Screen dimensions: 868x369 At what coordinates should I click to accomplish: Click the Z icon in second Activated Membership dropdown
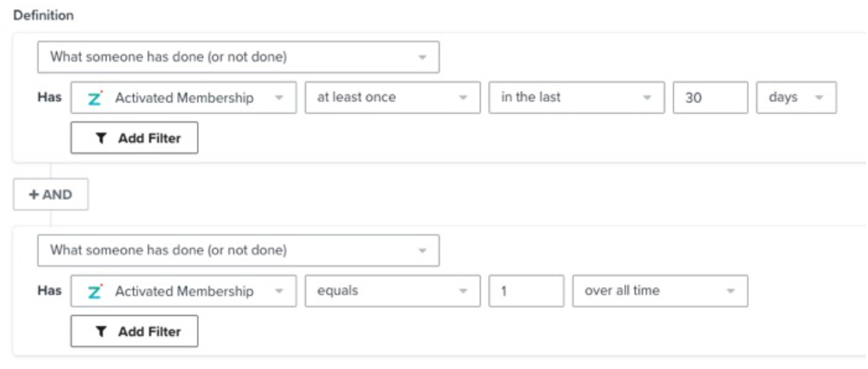(94, 291)
